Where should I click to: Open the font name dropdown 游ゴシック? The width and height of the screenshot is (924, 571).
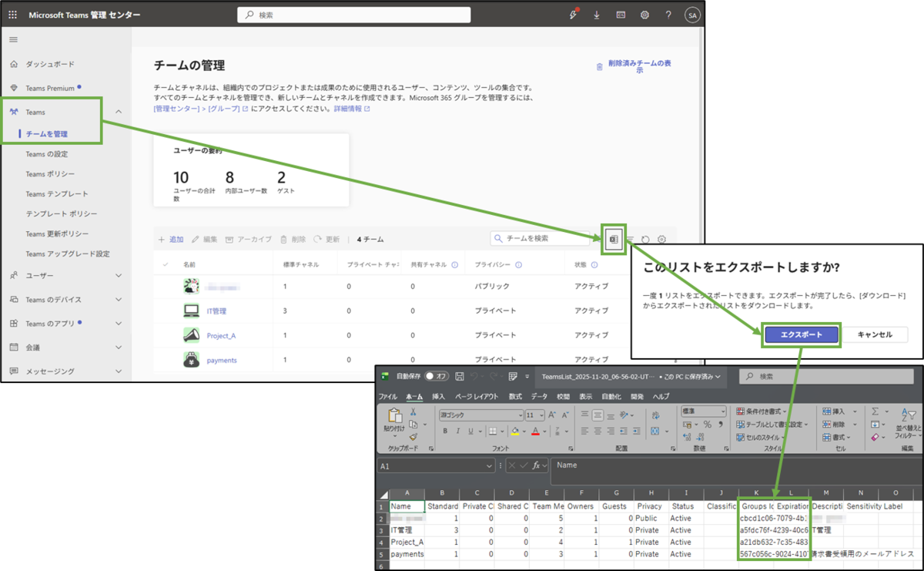click(480, 415)
